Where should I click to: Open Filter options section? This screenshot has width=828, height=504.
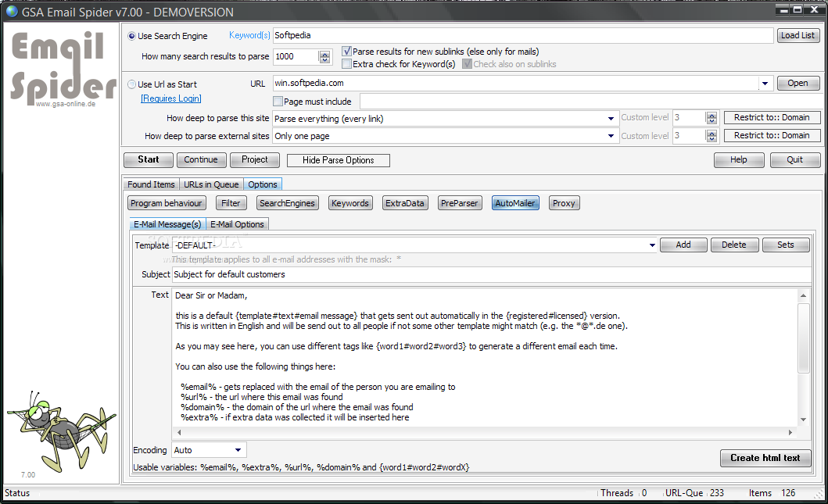[x=231, y=203]
